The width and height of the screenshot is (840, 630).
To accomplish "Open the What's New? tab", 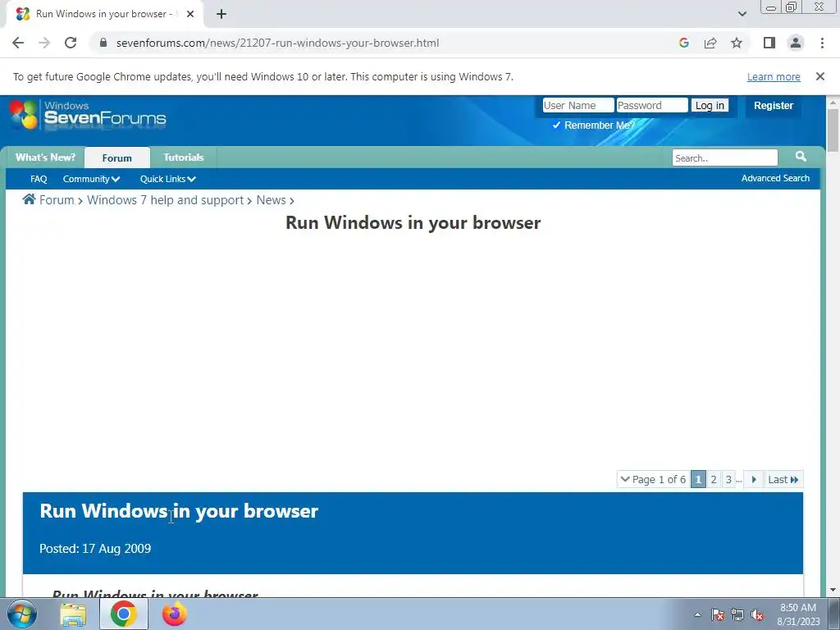I will pyautogui.click(x=46, y=157).
